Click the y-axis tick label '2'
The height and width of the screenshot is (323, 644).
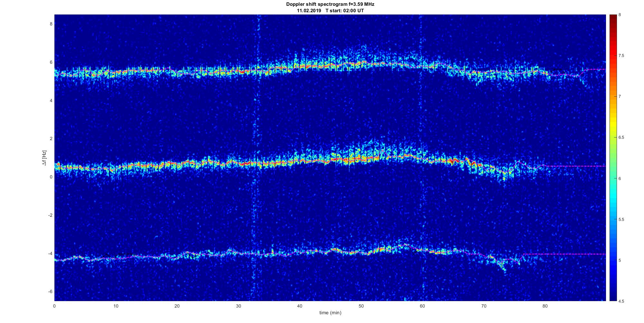click(51, 138)
